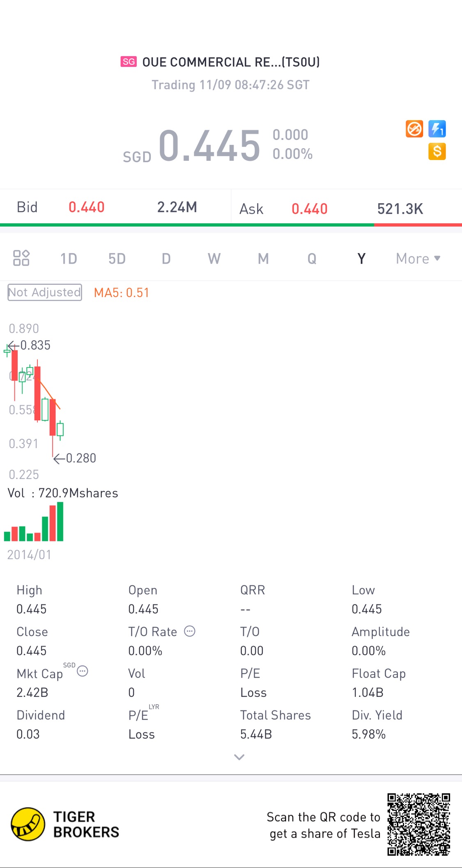Tap the pink SG market badge

click(x=129, y=62)
